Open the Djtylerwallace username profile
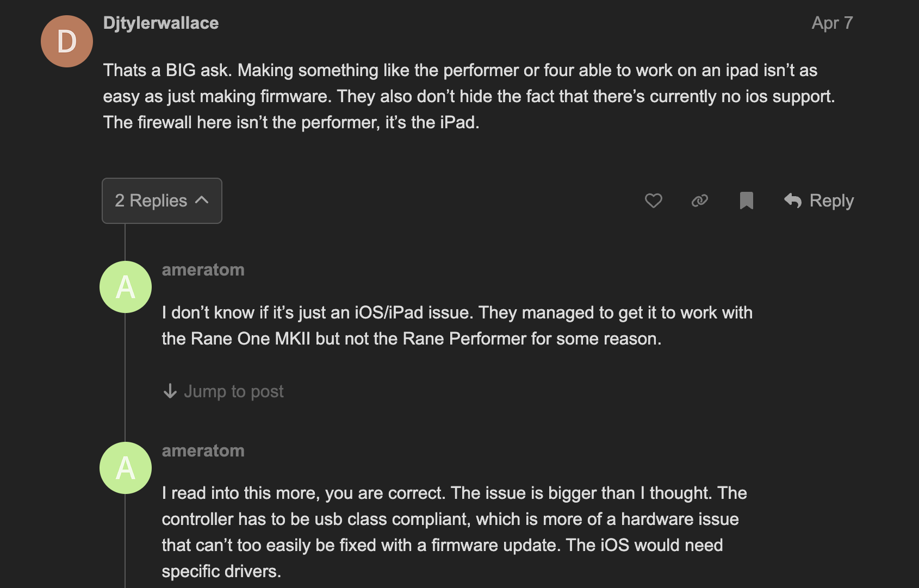 [x=161, y=23]
